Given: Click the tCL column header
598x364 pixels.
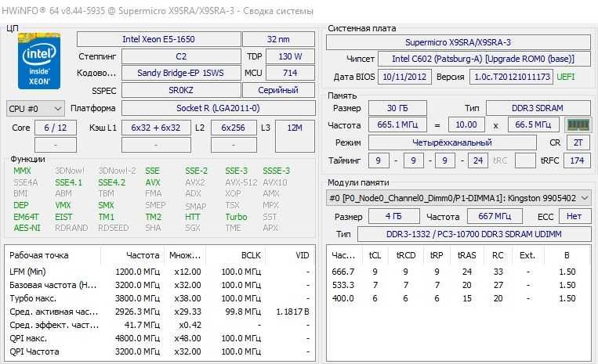Looking at the screenshot, I should pyautogui.click(x=375, y=255).
